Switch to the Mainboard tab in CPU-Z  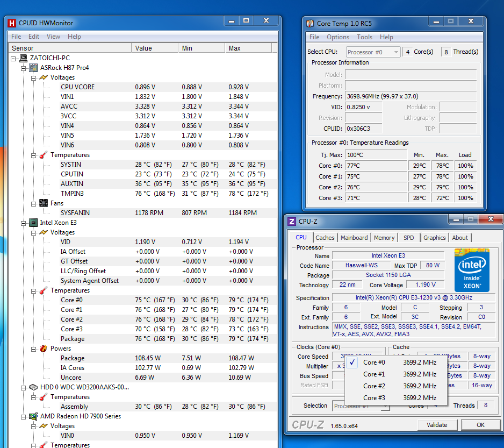pyautogui.click(x=354, y=238)
